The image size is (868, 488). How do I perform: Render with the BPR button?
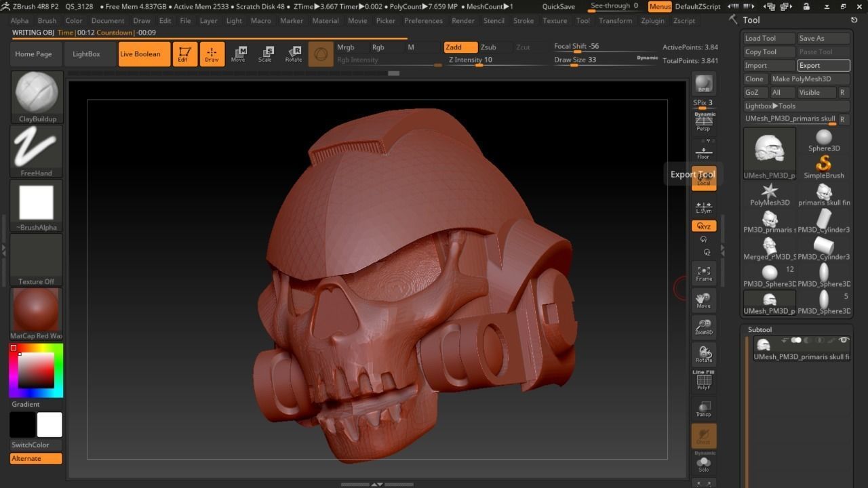(704, 85)
